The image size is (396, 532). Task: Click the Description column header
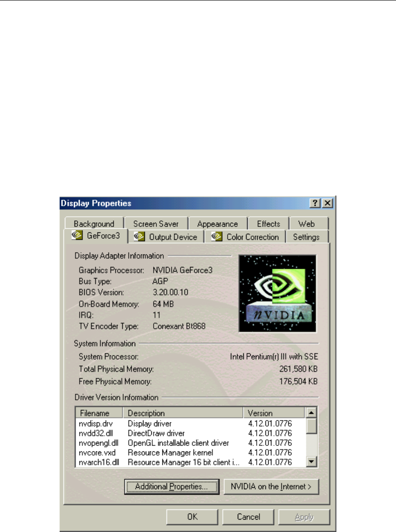coord(183,413)
